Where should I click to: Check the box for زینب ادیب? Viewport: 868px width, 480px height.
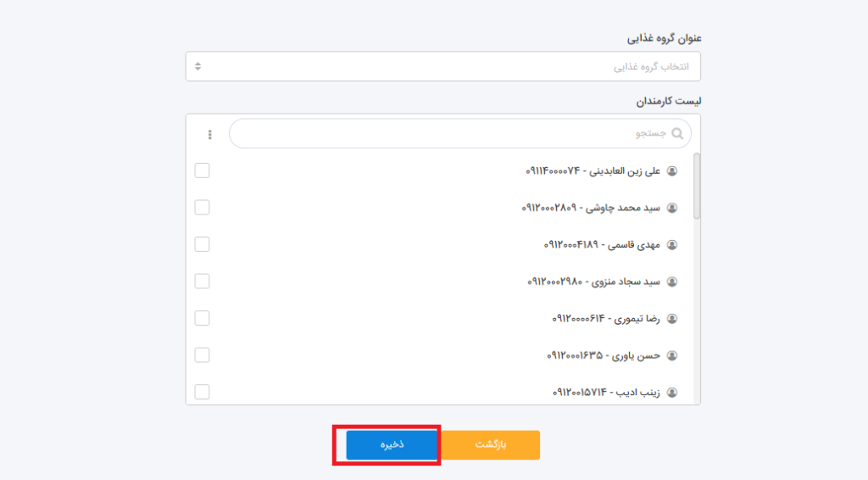203,392
